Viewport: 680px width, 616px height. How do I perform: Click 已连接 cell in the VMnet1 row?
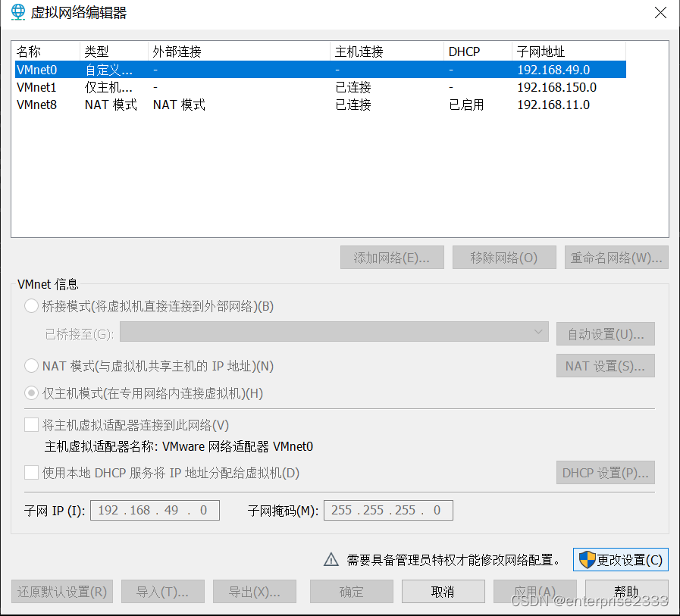(x=353, y=87)
